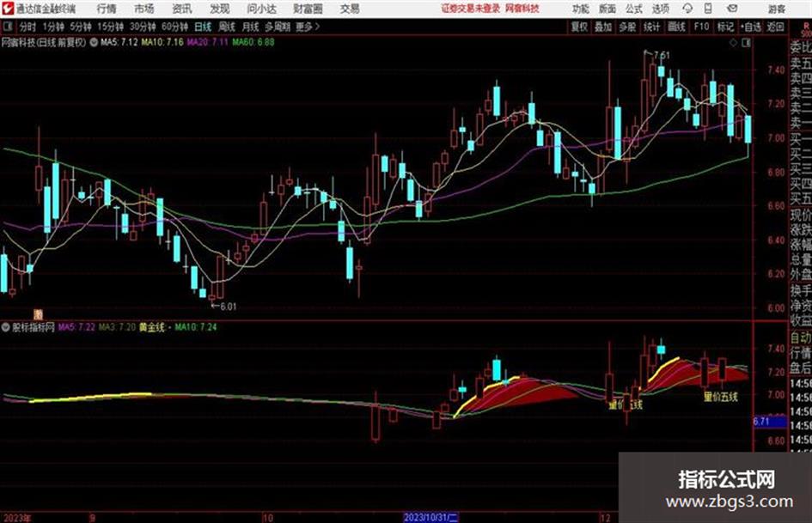Click the 返回 back button
Viewport: 812px width, 523px height.
click(775, 27)
